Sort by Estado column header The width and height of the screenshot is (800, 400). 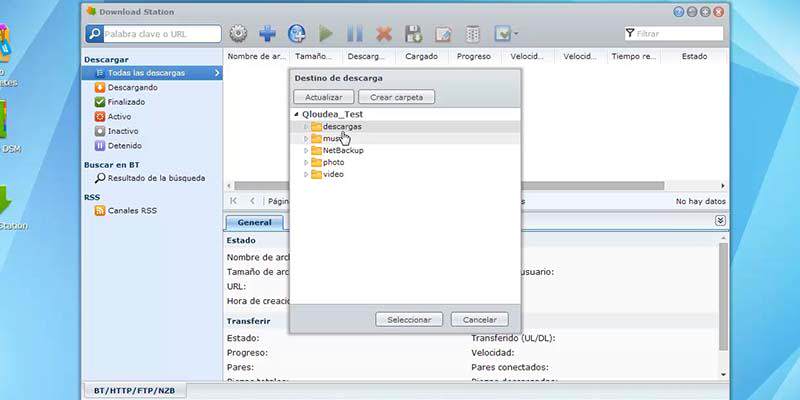tap(694, 57)
